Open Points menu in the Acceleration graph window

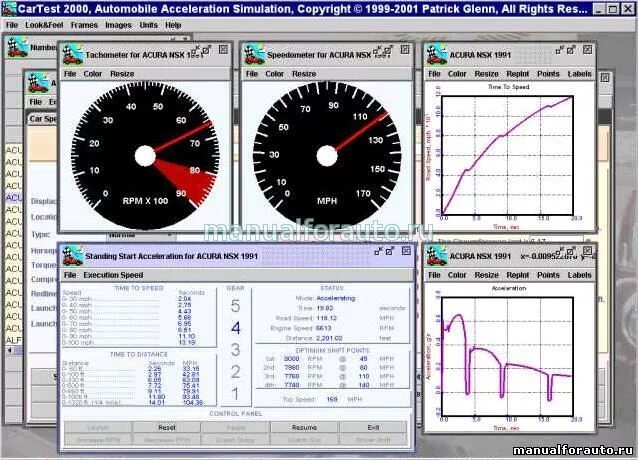point(548,275)
